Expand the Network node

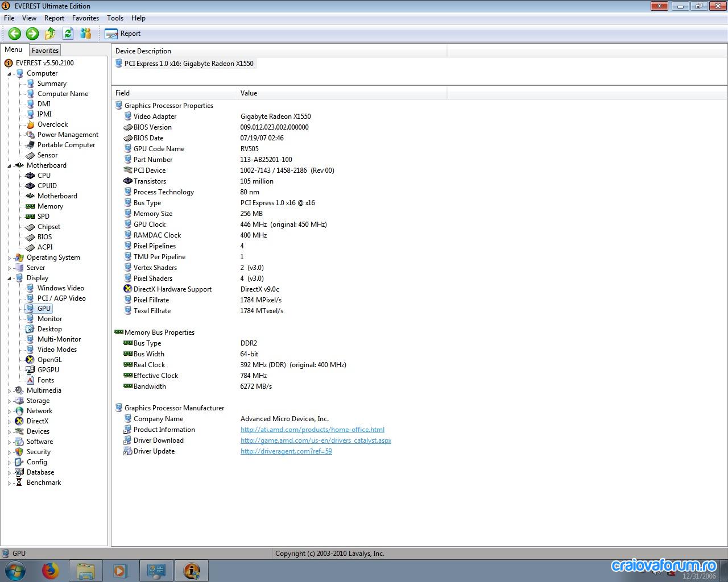(9, 411)
